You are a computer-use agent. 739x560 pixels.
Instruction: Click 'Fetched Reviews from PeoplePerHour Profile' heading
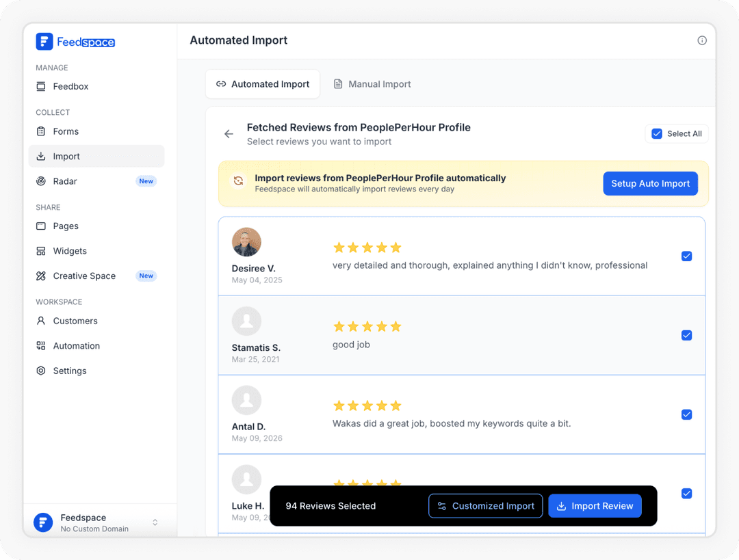pos(359,128)
